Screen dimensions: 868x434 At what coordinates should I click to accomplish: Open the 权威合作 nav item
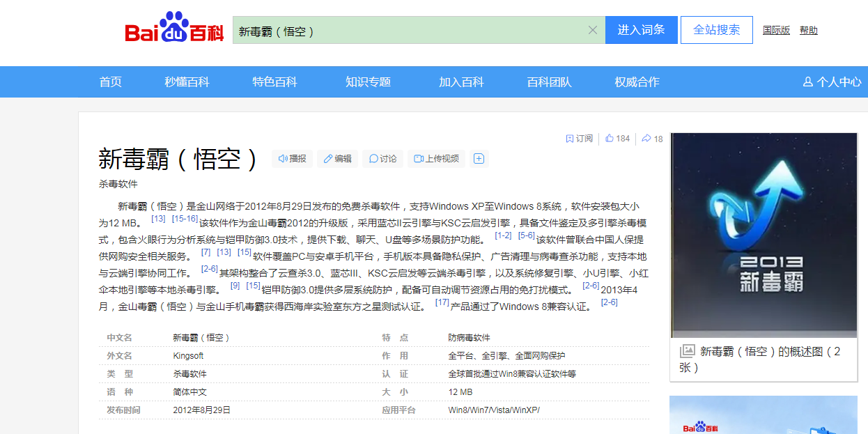point(637,82)
